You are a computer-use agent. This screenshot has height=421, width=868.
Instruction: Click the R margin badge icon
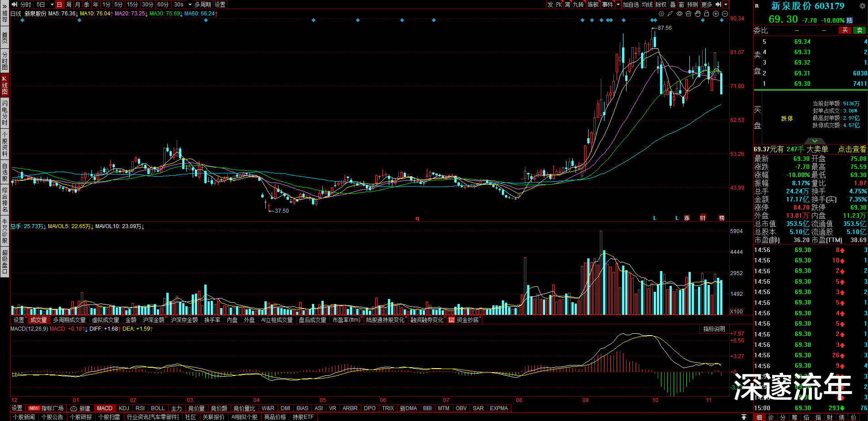(757, 6)
